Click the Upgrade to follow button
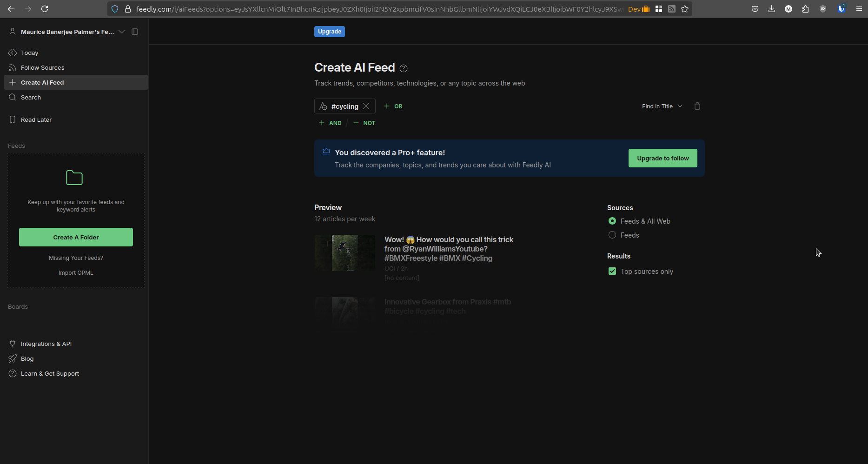The width and height of the screenshot is (868, 464). tap(663, 158)
